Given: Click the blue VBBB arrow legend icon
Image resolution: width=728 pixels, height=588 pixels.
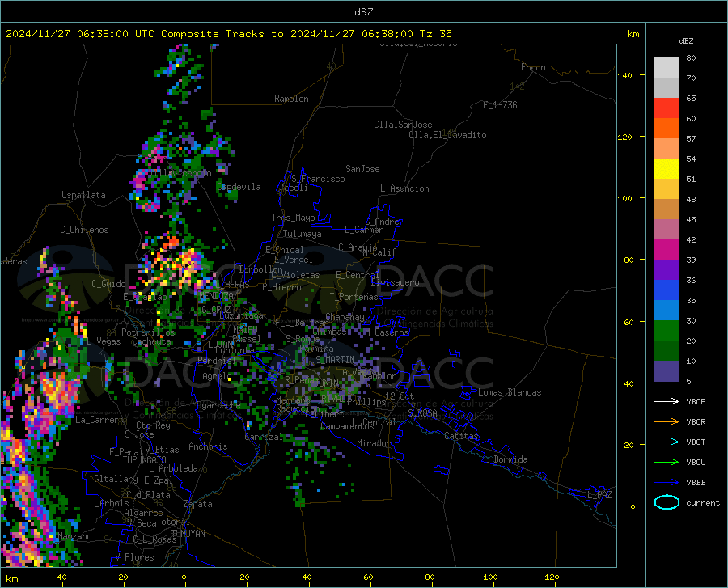Looking at the screenshot, I should (667, 482).
